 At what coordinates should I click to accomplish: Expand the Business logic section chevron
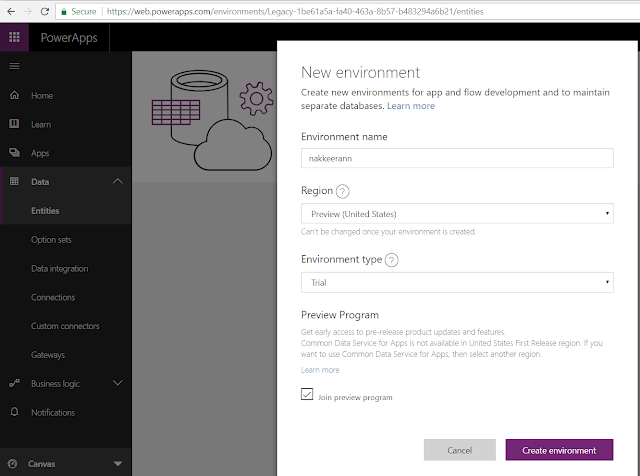(118, 383)
